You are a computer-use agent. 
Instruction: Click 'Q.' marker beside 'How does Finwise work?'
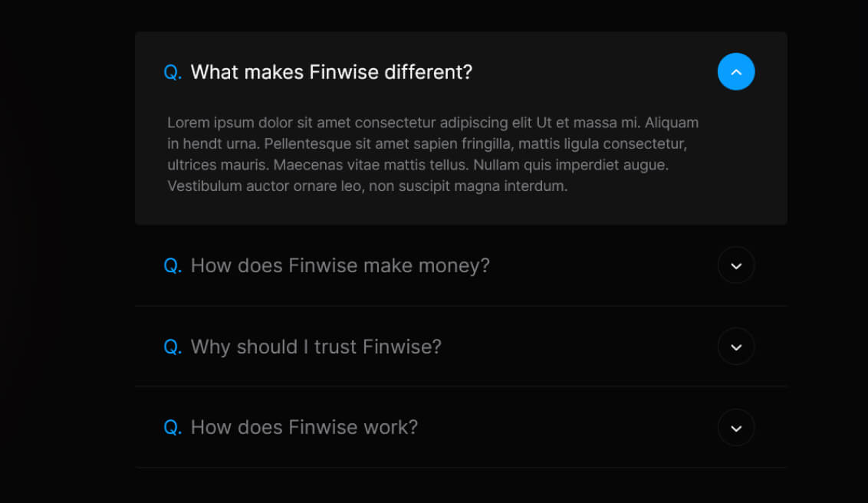pos(173,427)
